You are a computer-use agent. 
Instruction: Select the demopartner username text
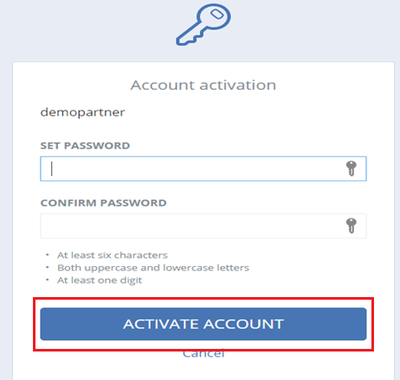coord(83,112)
